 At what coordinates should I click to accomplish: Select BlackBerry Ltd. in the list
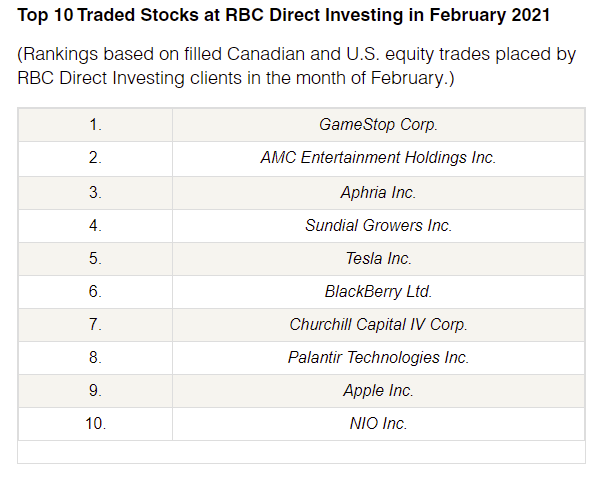click(x=379, y=292)
